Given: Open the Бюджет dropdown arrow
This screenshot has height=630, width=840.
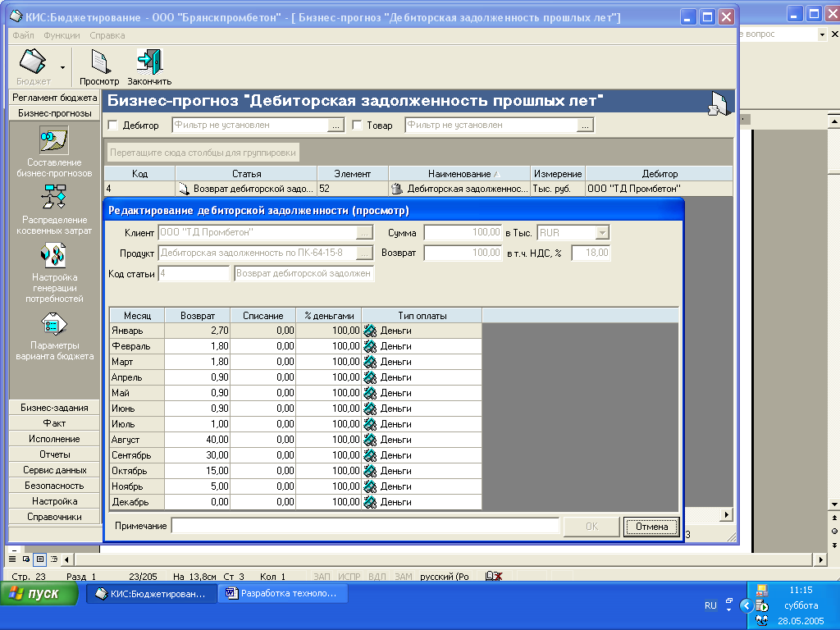Looking at the screenshot, I should click(x=62, y=66).
